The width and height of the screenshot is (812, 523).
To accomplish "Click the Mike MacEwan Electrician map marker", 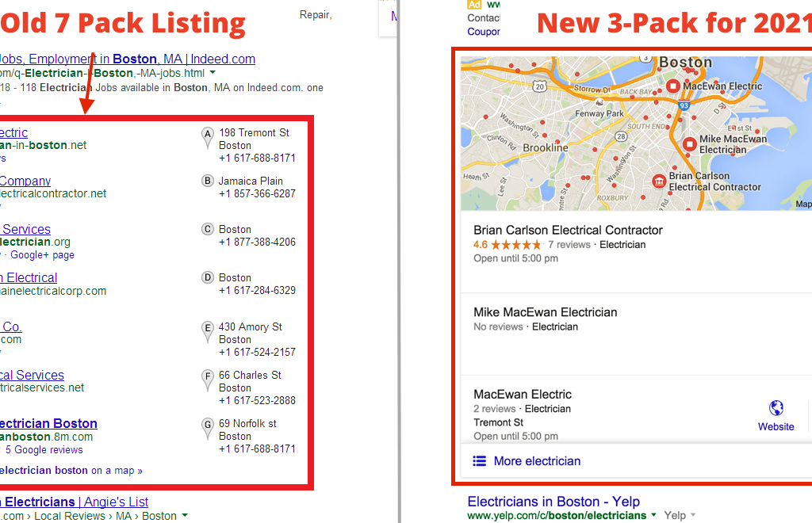I will point(688,143).
